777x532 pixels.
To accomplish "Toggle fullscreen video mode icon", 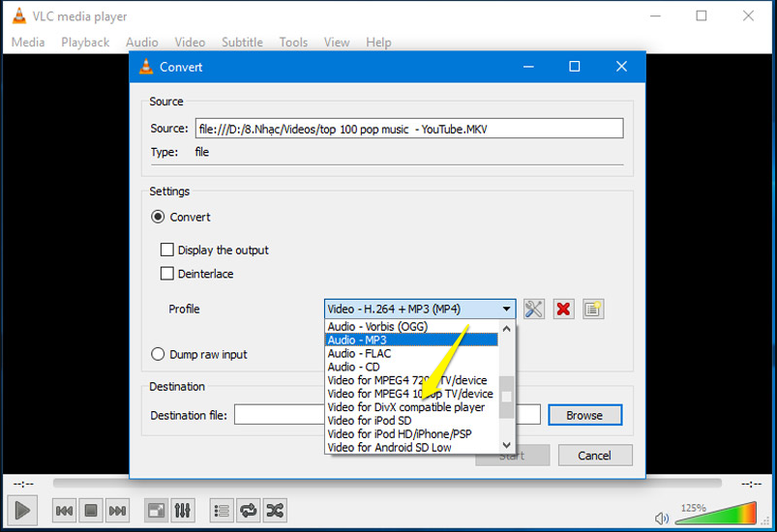I will pyautogui.click(x=156, y=510).
